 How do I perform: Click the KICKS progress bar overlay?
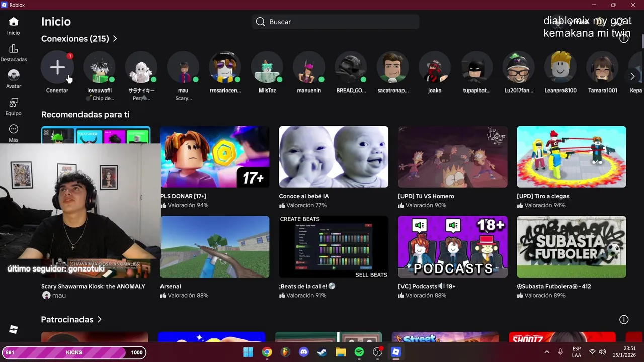click(x=74, y=352)
